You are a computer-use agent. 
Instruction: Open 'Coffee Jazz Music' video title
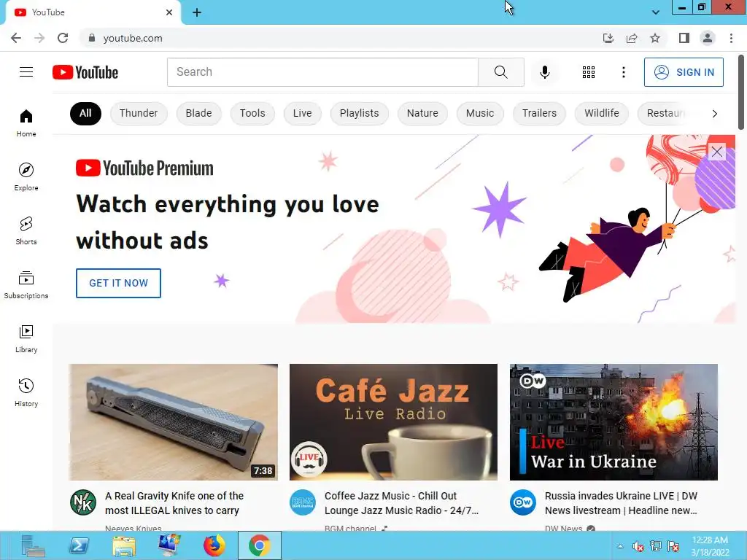pyautogui.click(x=402, y=503)
